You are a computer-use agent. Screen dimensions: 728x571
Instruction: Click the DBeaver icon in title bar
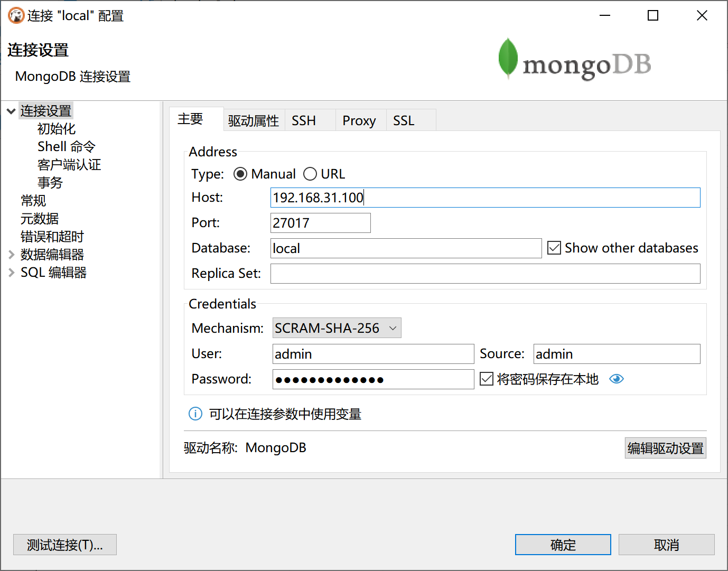pyautogui.click(x=16, y=15)
